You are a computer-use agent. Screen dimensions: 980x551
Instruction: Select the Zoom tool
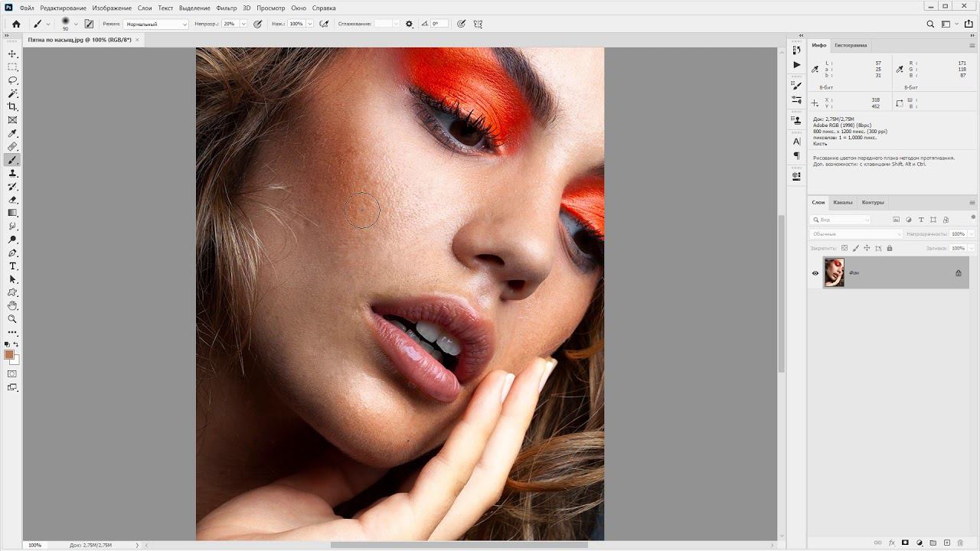[x=12, y=319]
